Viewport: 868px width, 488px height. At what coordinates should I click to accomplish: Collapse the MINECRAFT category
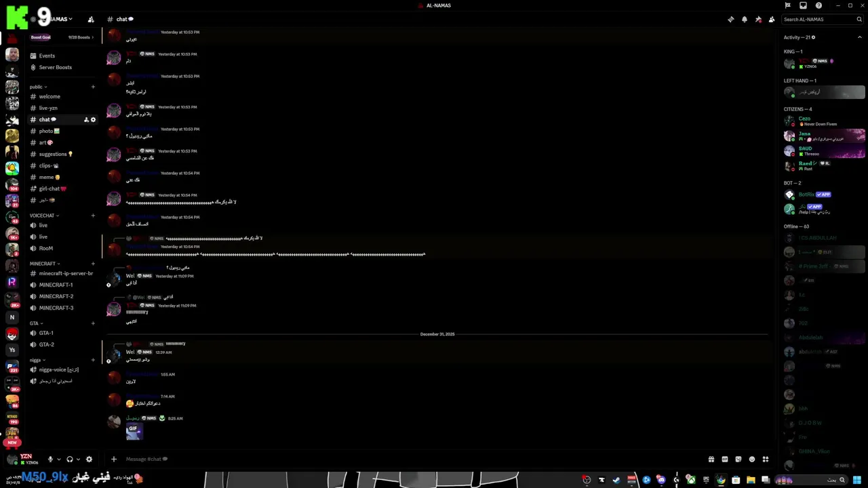coord(45,264)
